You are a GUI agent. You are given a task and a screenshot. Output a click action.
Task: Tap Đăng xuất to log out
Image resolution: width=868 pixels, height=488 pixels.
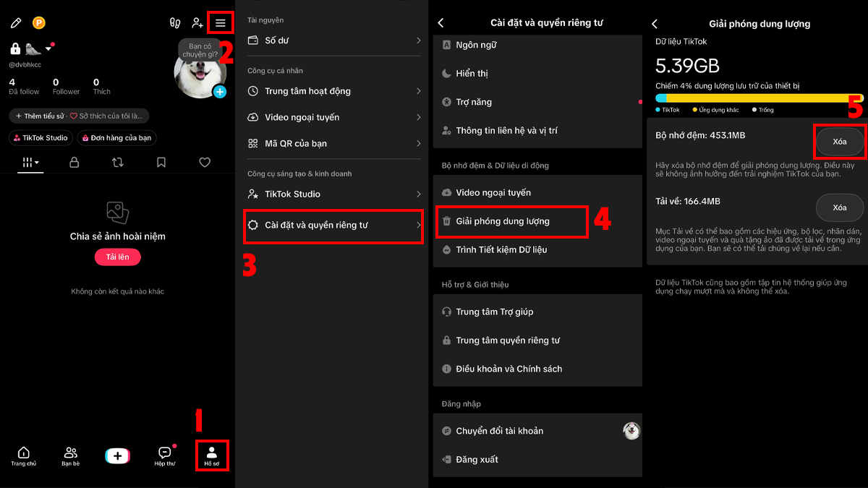pos(537,459)
